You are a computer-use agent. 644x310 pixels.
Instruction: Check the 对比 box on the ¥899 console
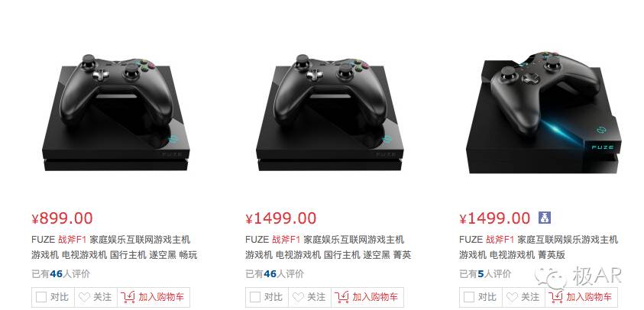pos(41,297)
